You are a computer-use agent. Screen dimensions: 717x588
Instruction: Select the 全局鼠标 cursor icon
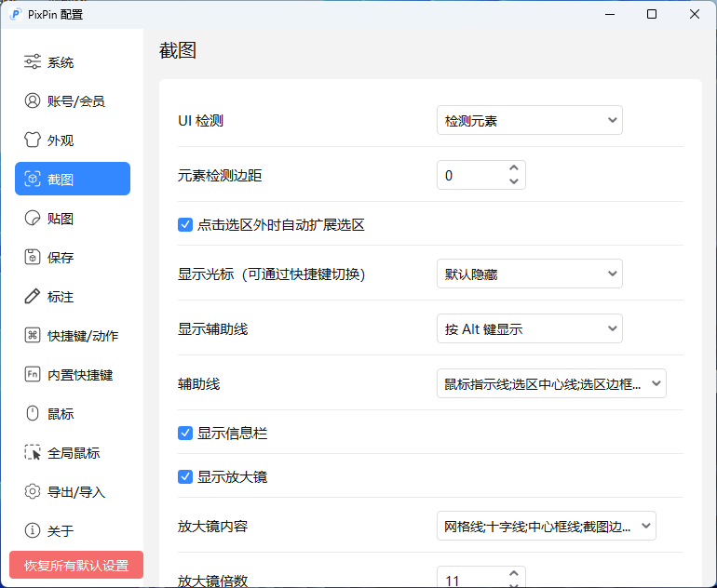33,452
